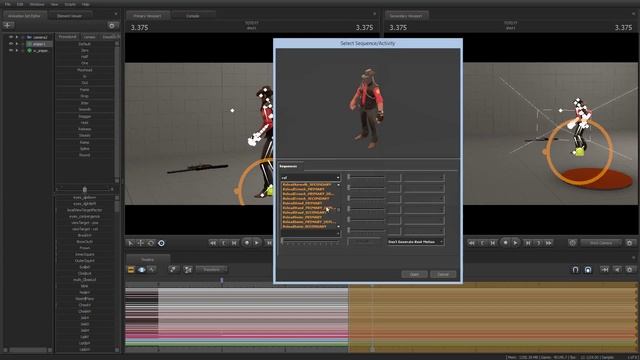Switch timeline to Motion Editor eye mode
640x360 pixels.
[141, 269]
